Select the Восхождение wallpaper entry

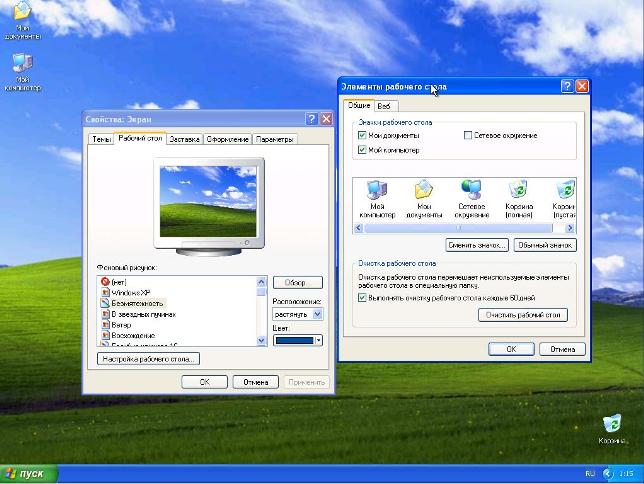point(128,336)
